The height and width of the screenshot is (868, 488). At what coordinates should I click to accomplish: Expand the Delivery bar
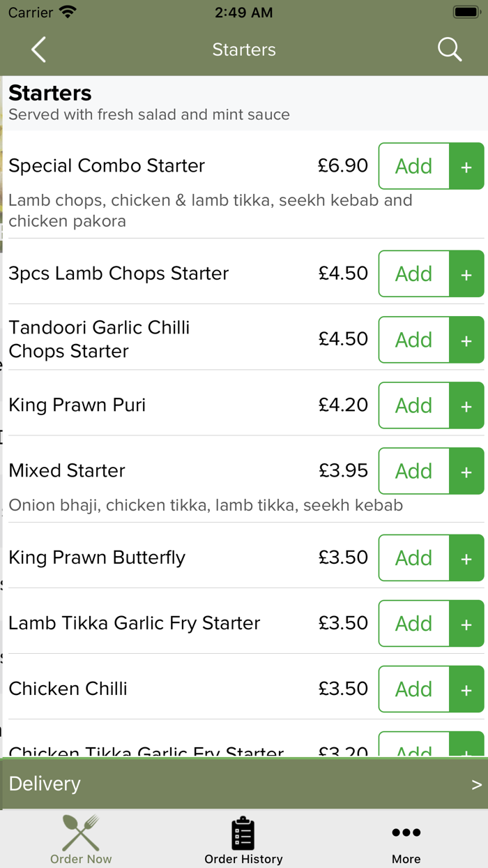tap(244, 784)
